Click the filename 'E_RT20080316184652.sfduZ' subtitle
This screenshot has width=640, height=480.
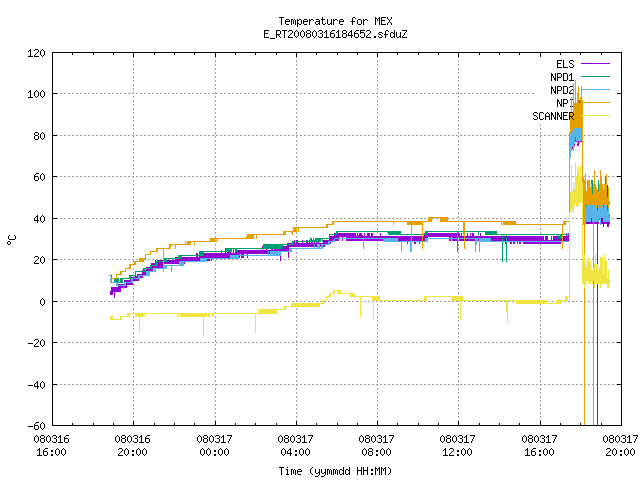[335, 34]
